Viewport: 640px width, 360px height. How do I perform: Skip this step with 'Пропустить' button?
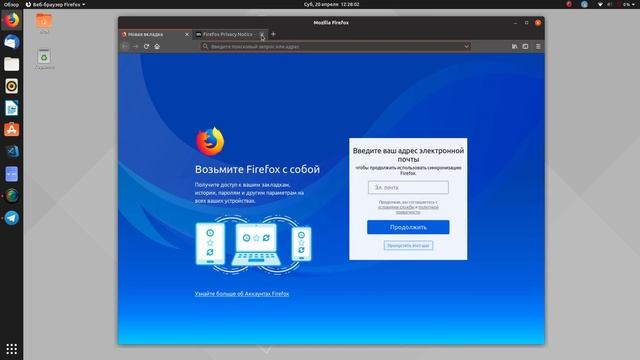coord(408,245)
